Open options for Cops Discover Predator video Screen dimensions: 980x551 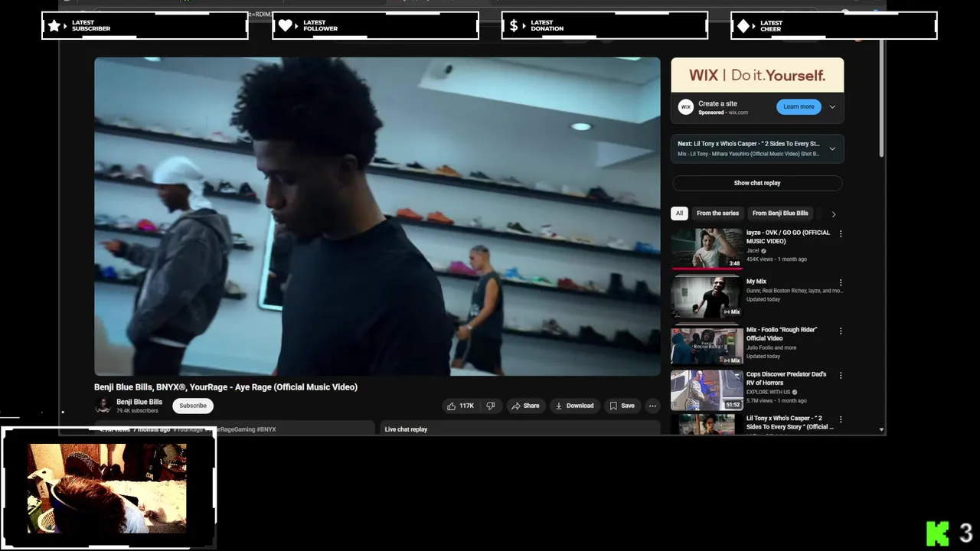click(x=841, y=376)
